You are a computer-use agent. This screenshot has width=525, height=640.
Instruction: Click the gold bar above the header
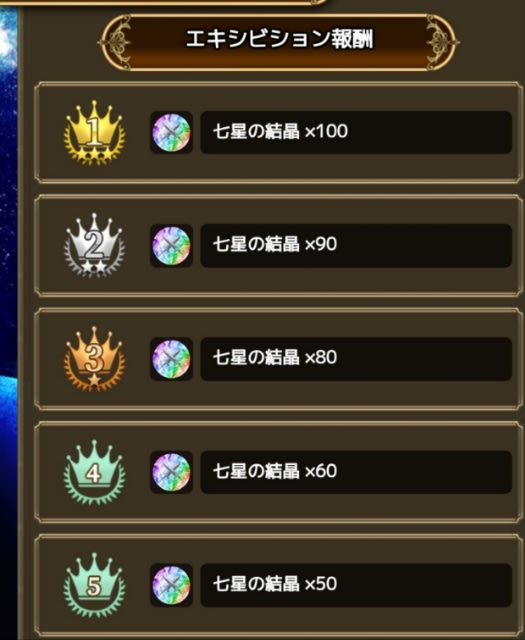click(163, 2)
